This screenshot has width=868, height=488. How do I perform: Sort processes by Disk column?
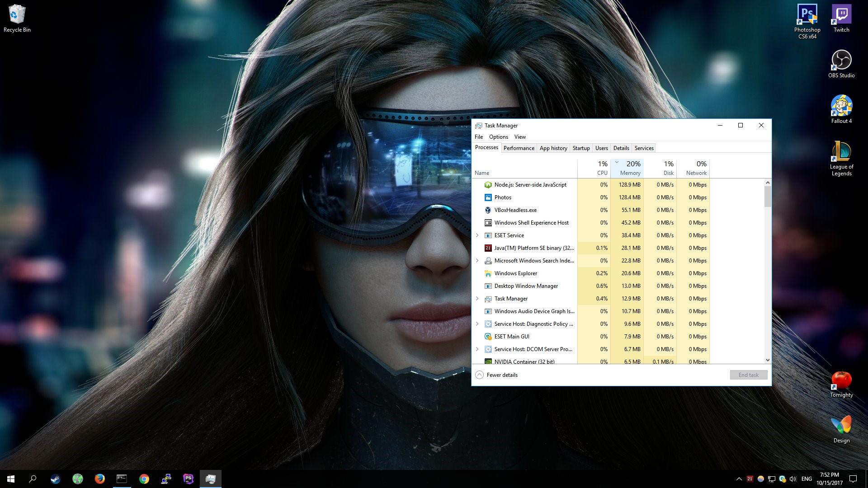pyautogui.click(x=660, y=168)
